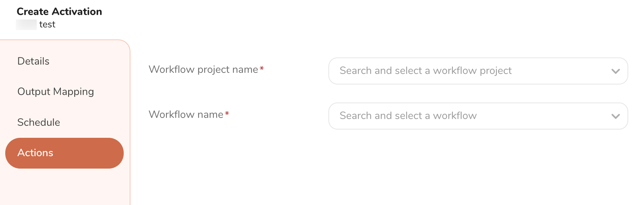Select the highlighted Actions tab
644x205 pixels.
point(64,153)
